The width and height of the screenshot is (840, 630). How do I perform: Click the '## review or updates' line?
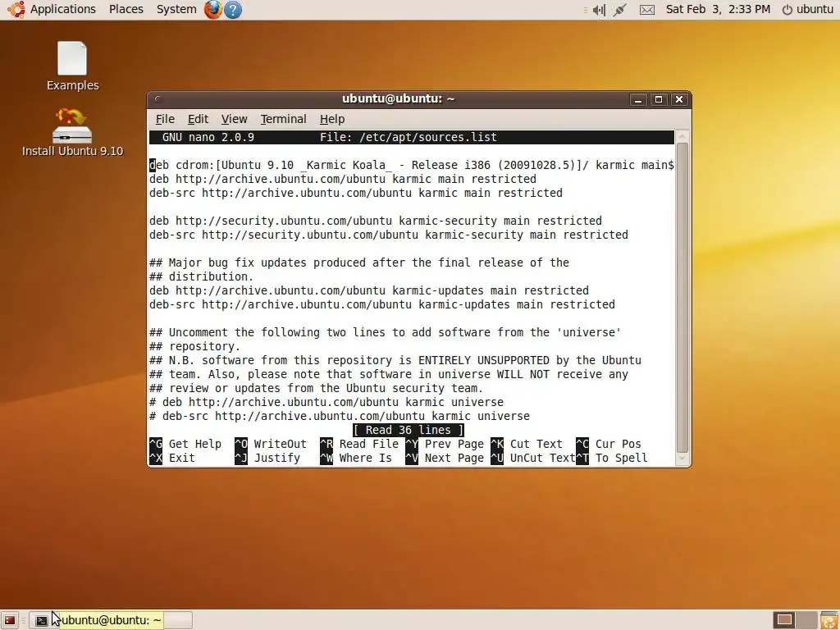coord(317,388)
